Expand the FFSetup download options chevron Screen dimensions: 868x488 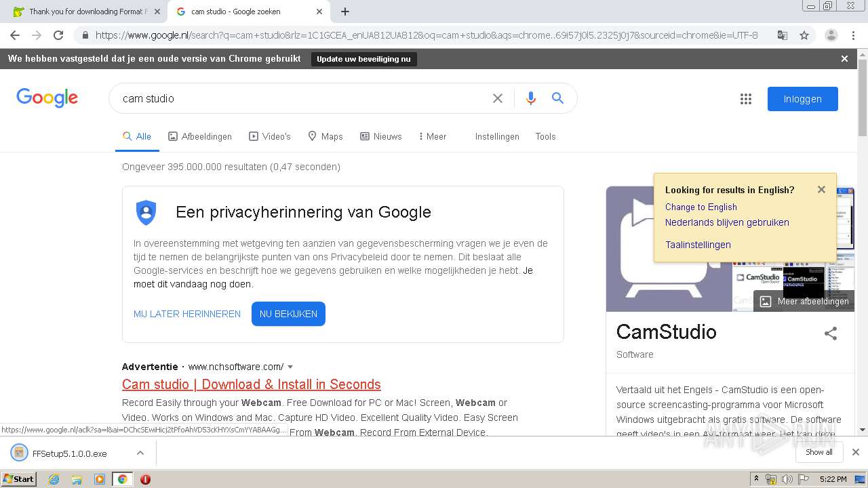140,453
